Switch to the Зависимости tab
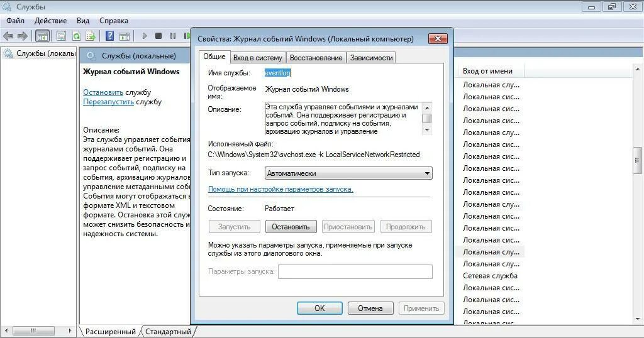This screenshot has height=338, width=644. coord(371,58)
